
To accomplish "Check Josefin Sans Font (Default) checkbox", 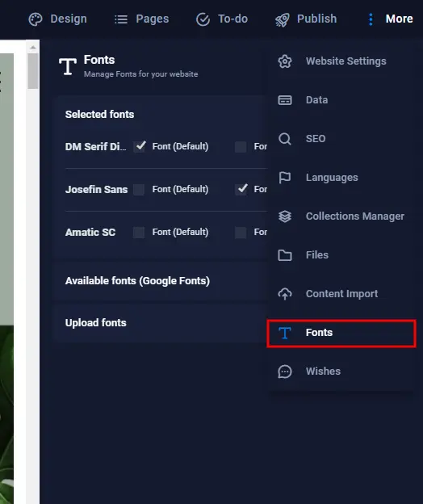I will 139,189.
